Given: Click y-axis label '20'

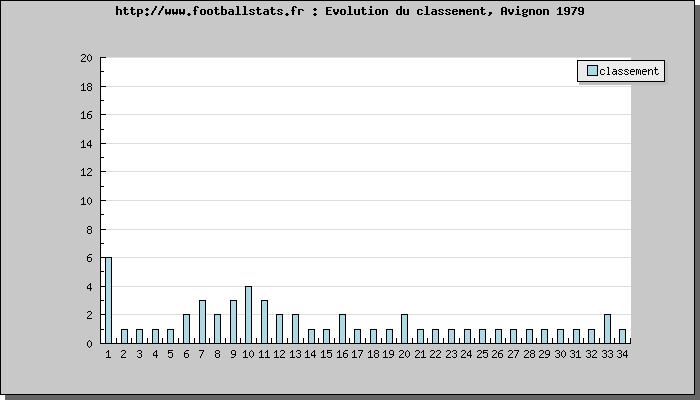Looking at the screenshot, I should pyautogui.click(x=87, y=58).
